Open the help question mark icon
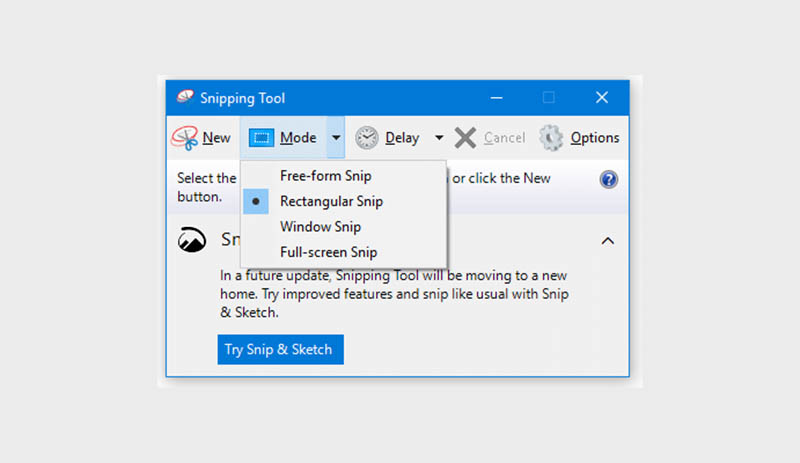 pos(608,180)
